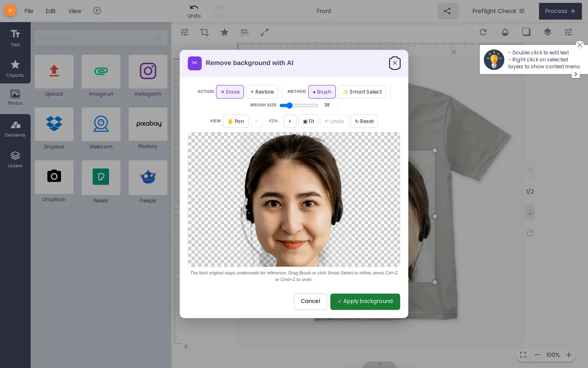Click the shadow square icon
Screen dimensions: 588x368
click(526, 32)
